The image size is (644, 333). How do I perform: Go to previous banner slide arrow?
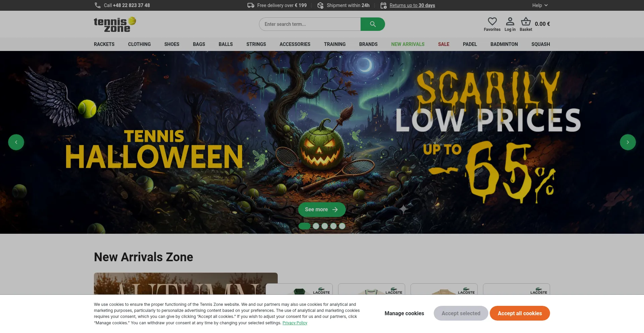[16, 142]
